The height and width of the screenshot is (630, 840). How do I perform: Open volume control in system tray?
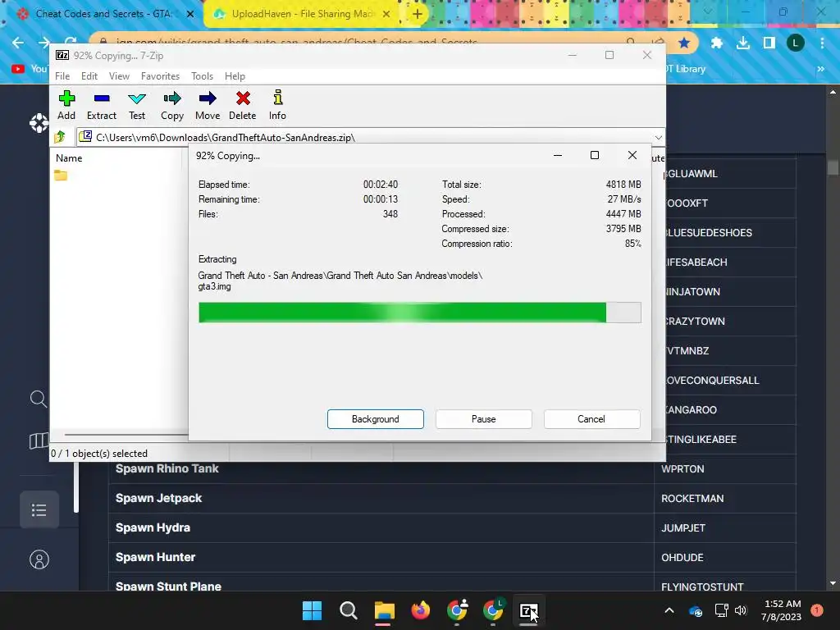[741, 610]
